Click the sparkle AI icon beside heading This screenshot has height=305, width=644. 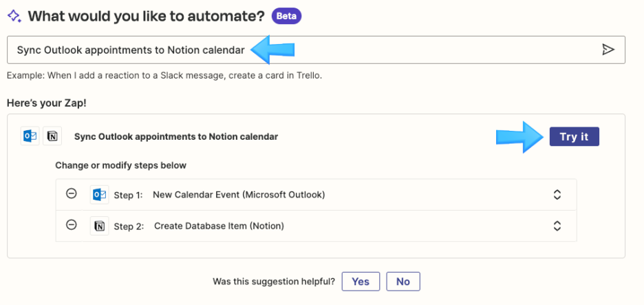(x=14, y=17)
